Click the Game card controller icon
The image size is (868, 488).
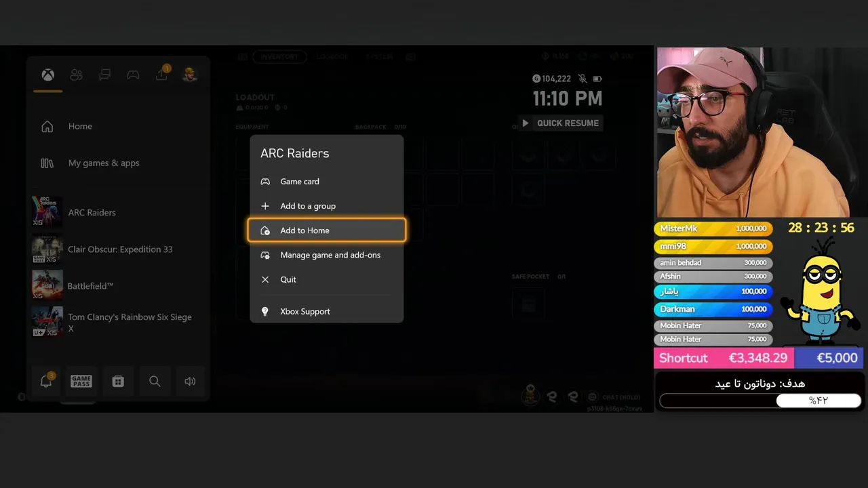[265, 181]
